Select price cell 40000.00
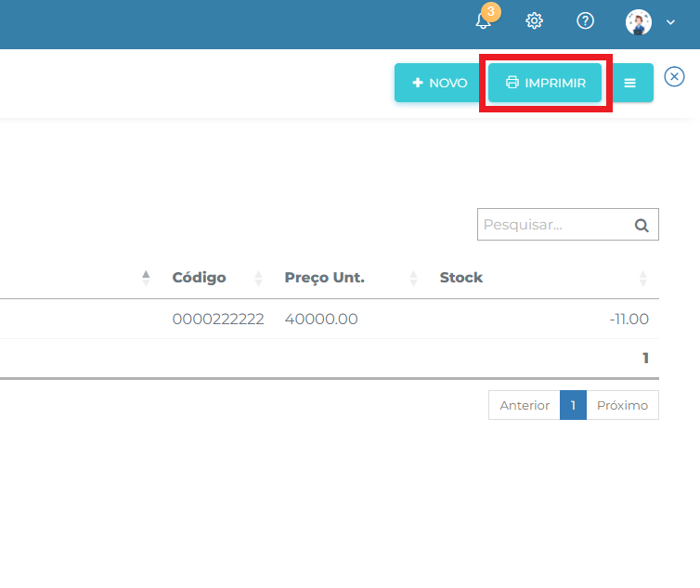700x588 pixels. click(321, 319)
